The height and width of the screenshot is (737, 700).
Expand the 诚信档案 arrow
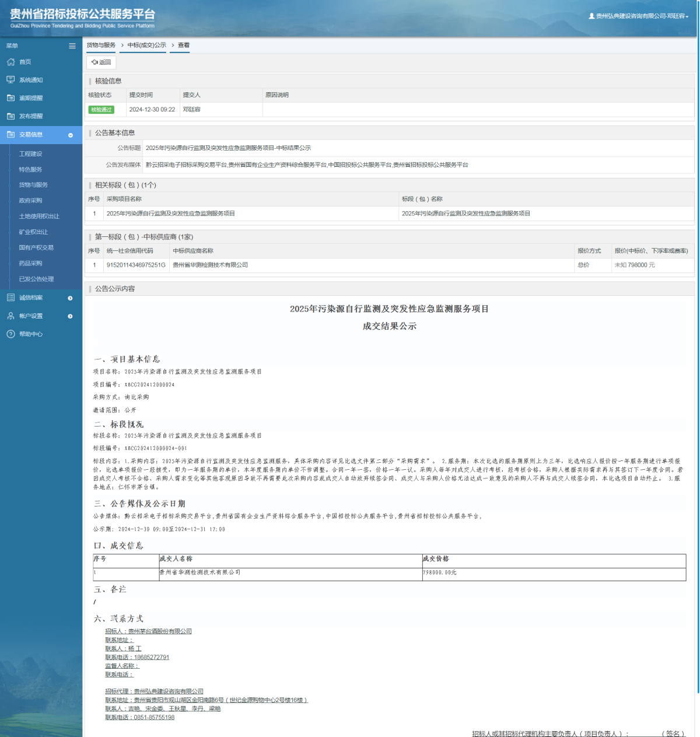(71, 298)
